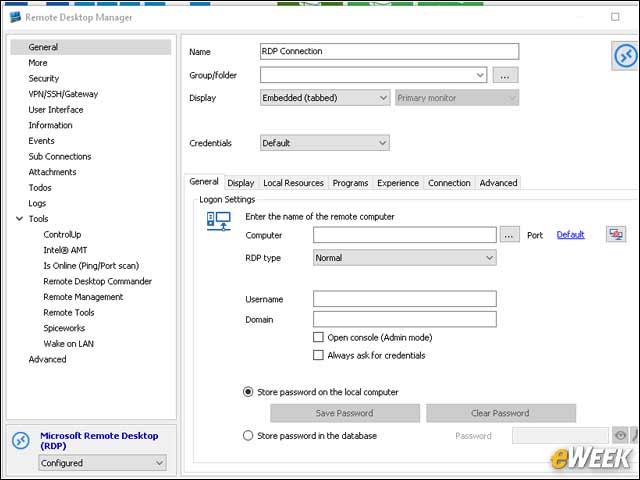Click the Default port link
This screenshot has width=640, height=480.
point(570,235)
